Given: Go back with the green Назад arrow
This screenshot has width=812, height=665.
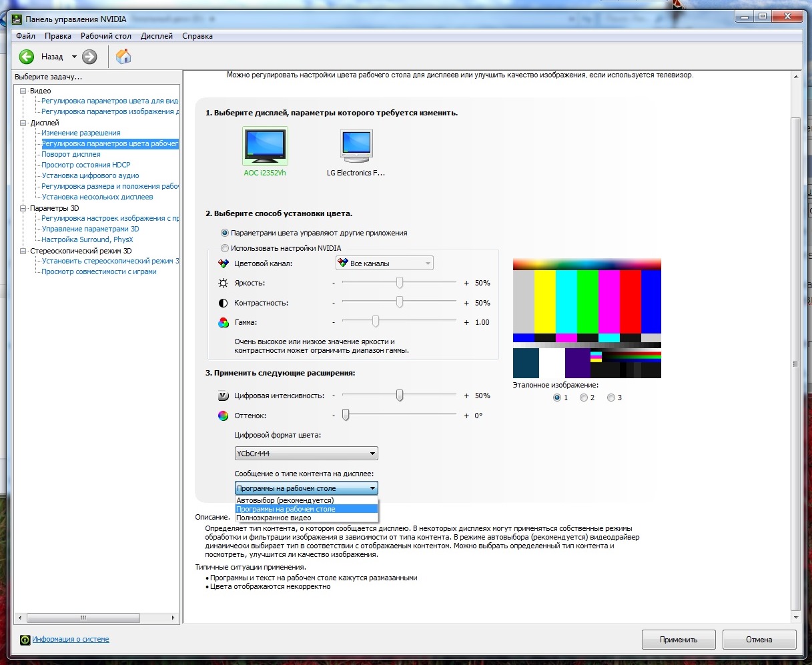Looking at the screenshot, I should 27,57.
